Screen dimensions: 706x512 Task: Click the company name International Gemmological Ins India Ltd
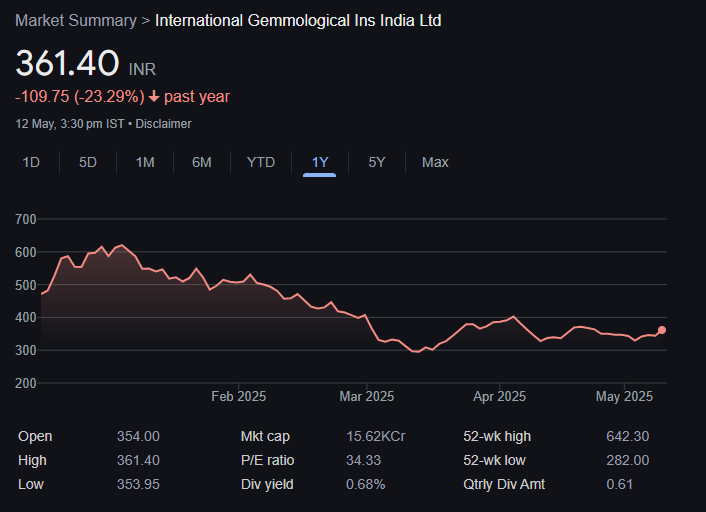(298, 21)
